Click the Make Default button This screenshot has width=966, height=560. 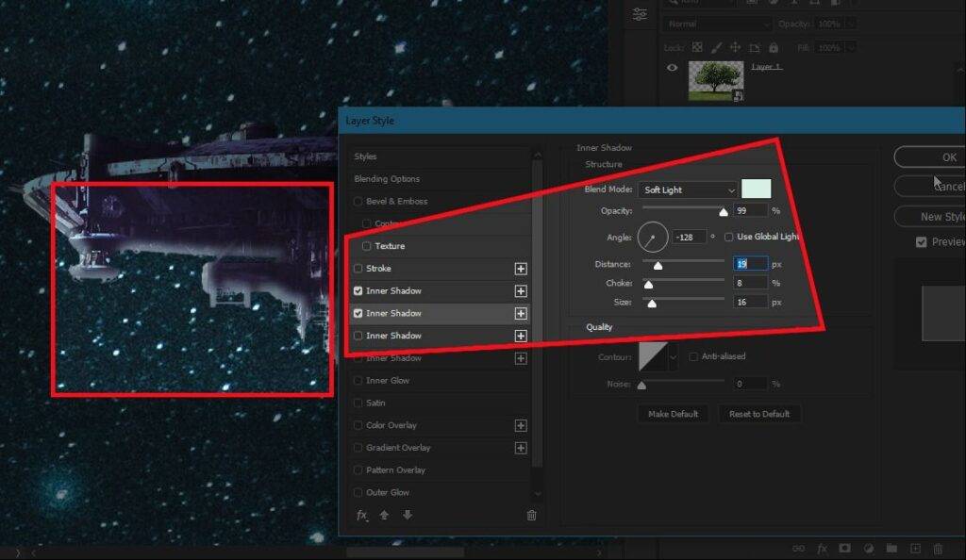[x=673, y=414]
